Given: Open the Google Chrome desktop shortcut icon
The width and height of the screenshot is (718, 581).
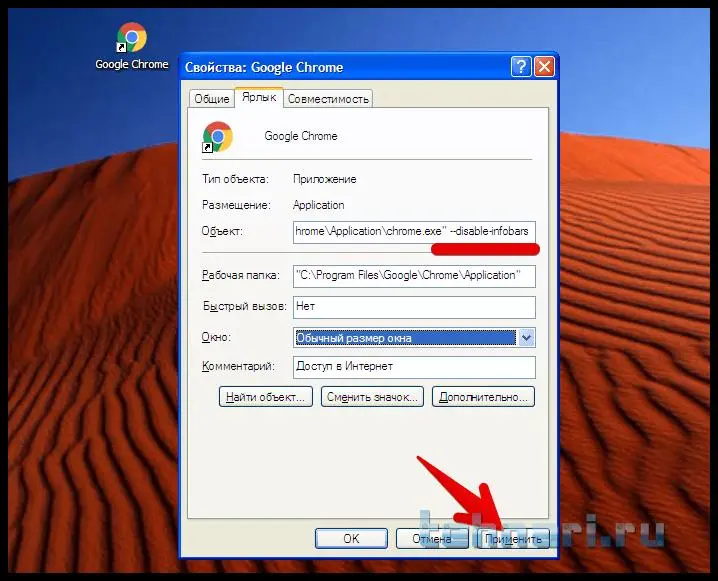Looking at the screenshot, I should [132, 38].
